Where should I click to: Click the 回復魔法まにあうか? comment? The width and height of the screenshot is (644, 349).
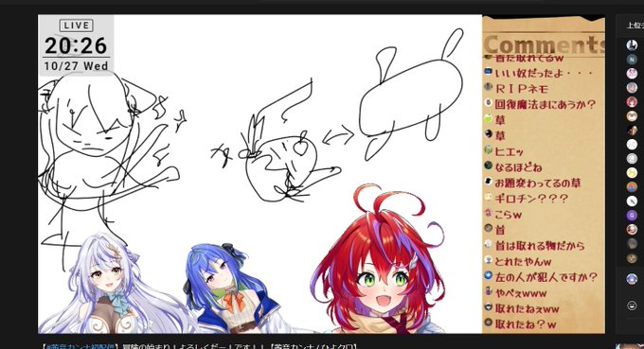pyautogui.click(x=545, y=104)
